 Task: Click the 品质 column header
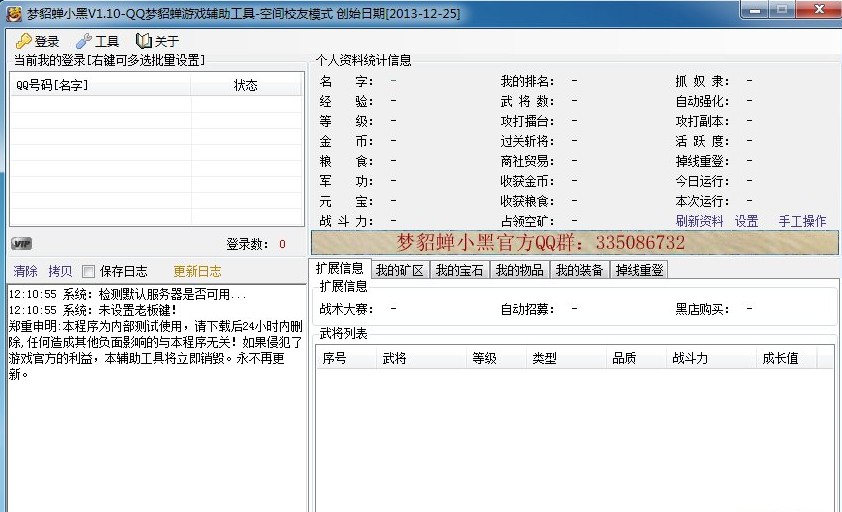tap(636, 358)
